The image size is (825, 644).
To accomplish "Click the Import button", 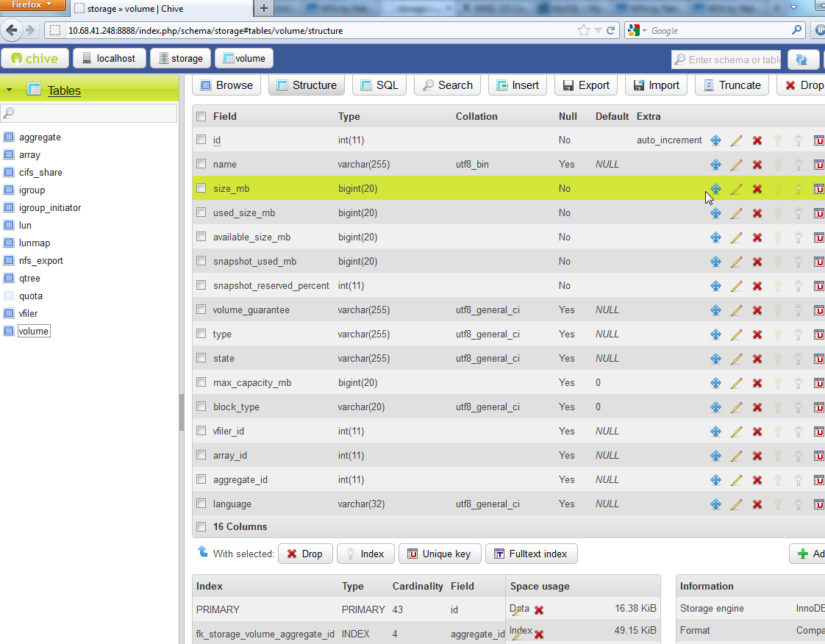I will (x=656, y=85).
